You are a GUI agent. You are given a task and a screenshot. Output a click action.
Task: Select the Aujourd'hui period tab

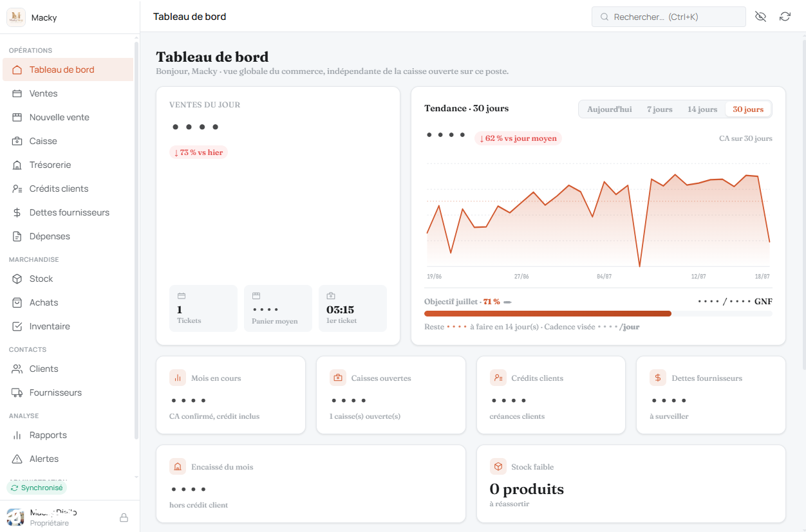pos(609,109)
